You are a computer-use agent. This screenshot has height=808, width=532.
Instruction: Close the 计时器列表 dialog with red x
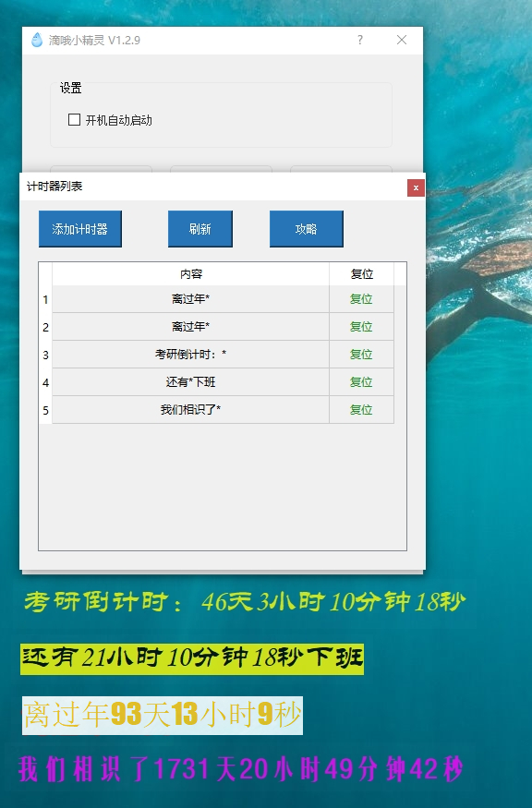click(416, 188)
